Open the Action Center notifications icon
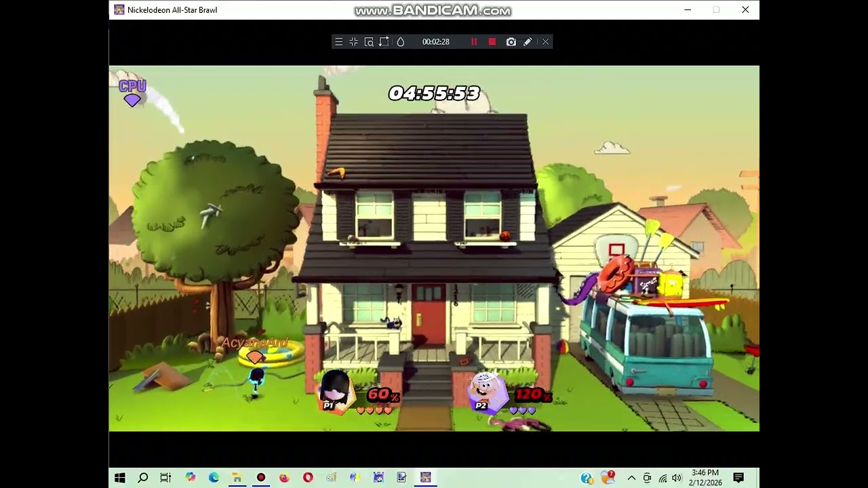 (738, 478)
